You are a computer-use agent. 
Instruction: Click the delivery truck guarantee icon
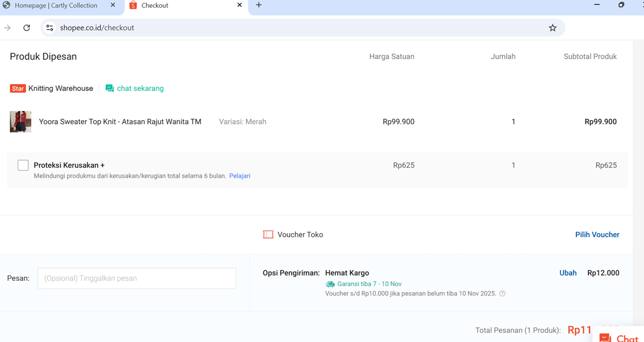(x=330, y=284)
